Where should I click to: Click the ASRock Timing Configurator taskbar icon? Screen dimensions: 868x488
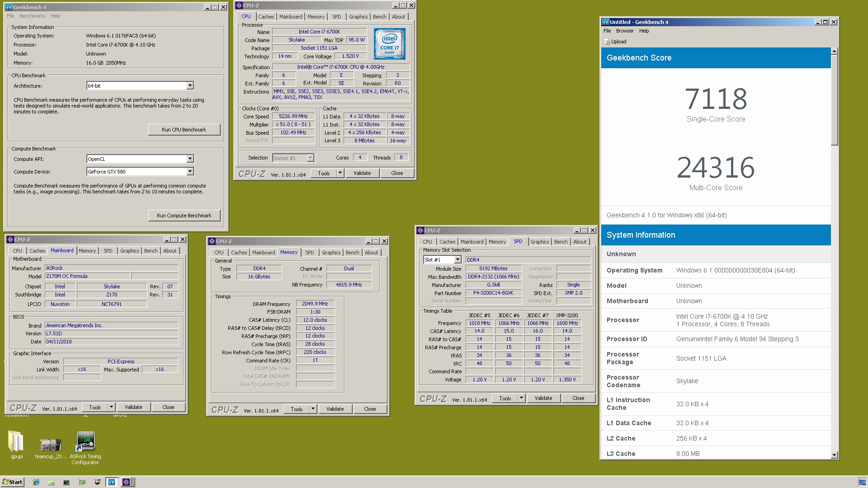(x=66, y=482)
